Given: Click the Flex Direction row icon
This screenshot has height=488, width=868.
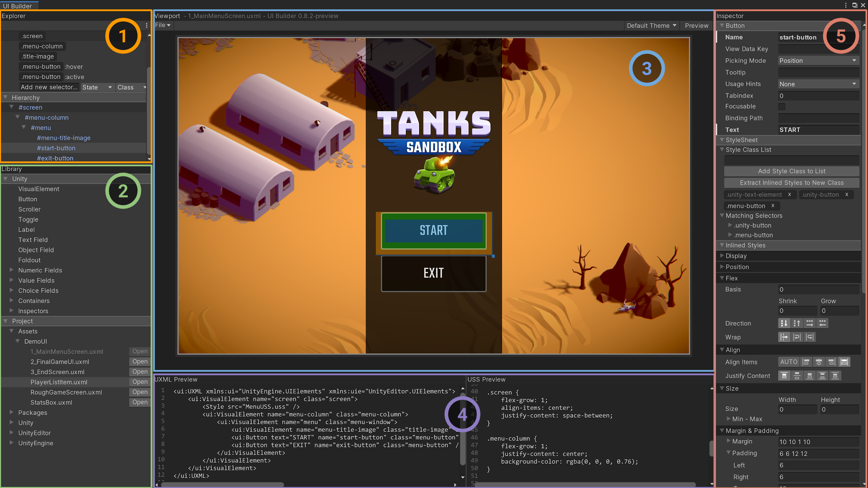Looking at the screenshot, I should point(810,323).
